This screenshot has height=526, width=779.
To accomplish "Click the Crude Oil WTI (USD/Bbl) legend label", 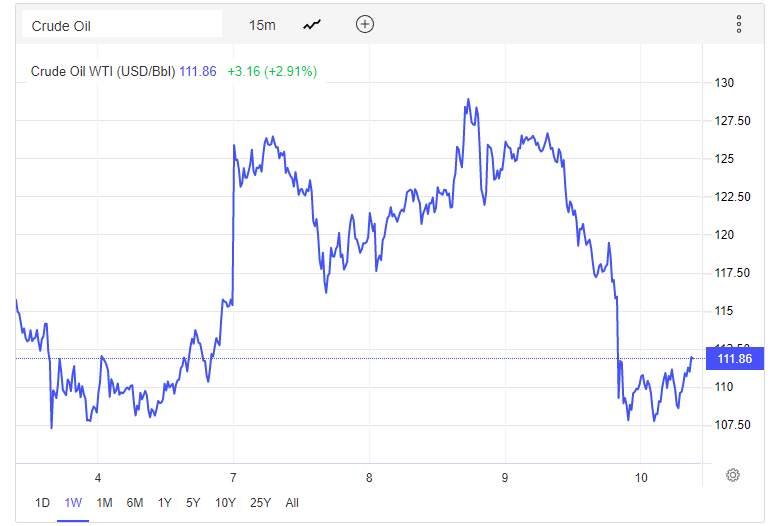I will pos(103,71).
